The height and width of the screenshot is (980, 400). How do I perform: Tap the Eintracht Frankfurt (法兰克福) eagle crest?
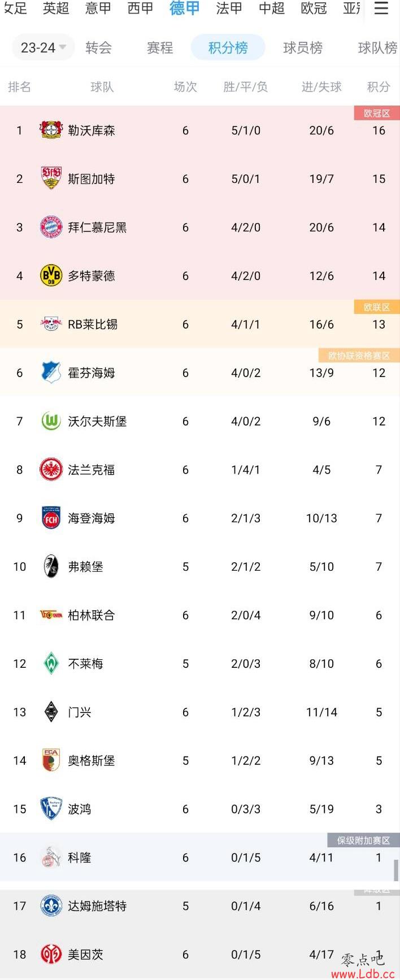point(51,470)
